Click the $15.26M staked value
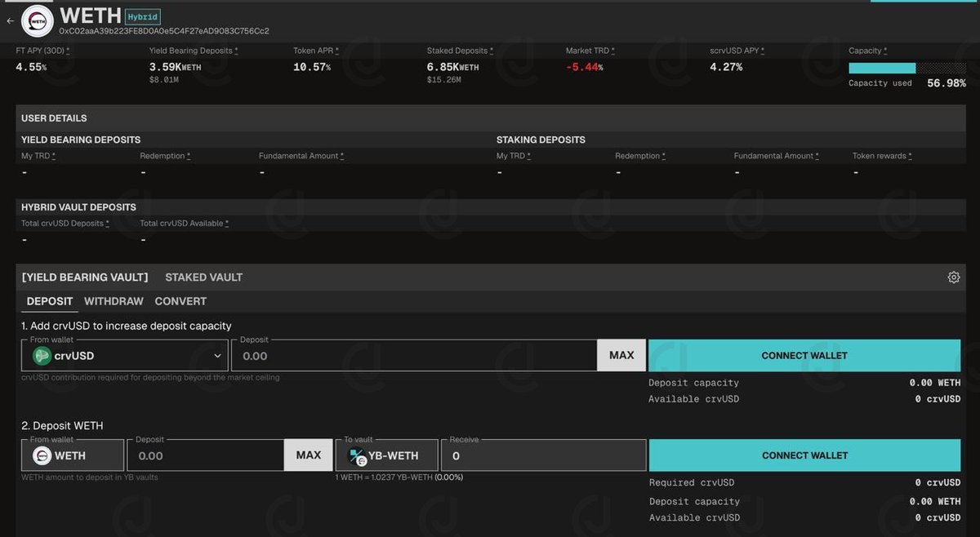Viewport: 980px width, 537px height. point(444,81)
